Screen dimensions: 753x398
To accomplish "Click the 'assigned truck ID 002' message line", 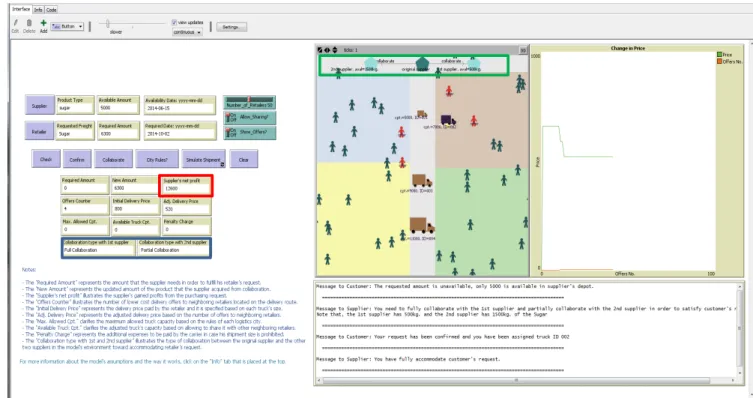I will tap(442, 337).
